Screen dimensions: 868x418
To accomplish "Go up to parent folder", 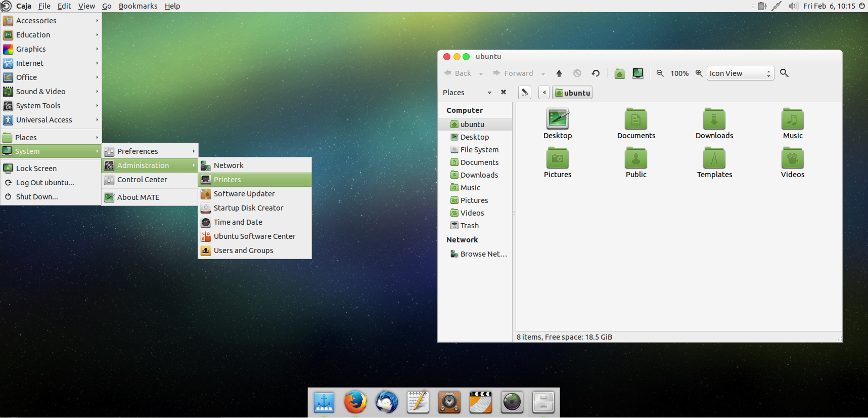I will point(559,73).
